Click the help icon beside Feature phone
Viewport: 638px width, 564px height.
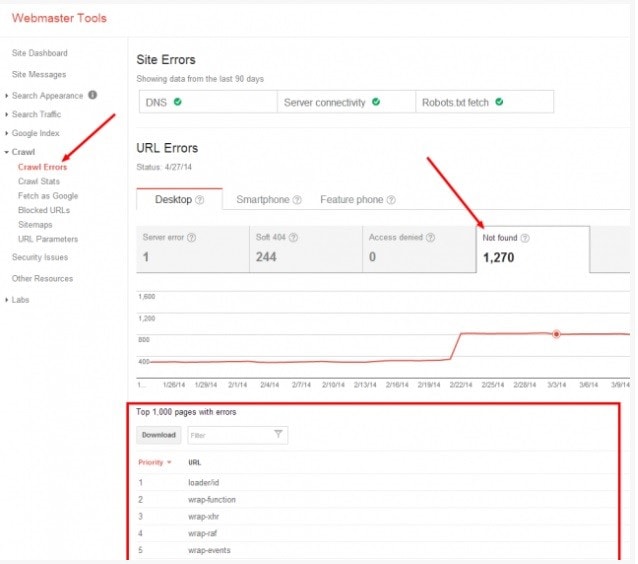click(391, 200)
